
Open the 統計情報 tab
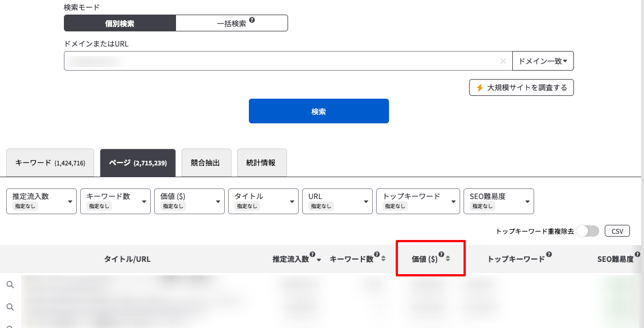point(261,163)
